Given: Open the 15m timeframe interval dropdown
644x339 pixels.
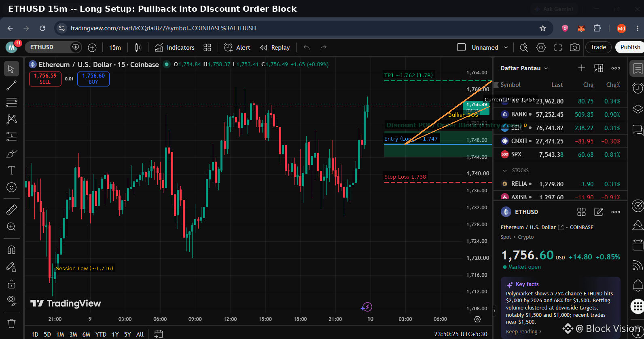Looking at the screenshot, I should click(115, 48).
